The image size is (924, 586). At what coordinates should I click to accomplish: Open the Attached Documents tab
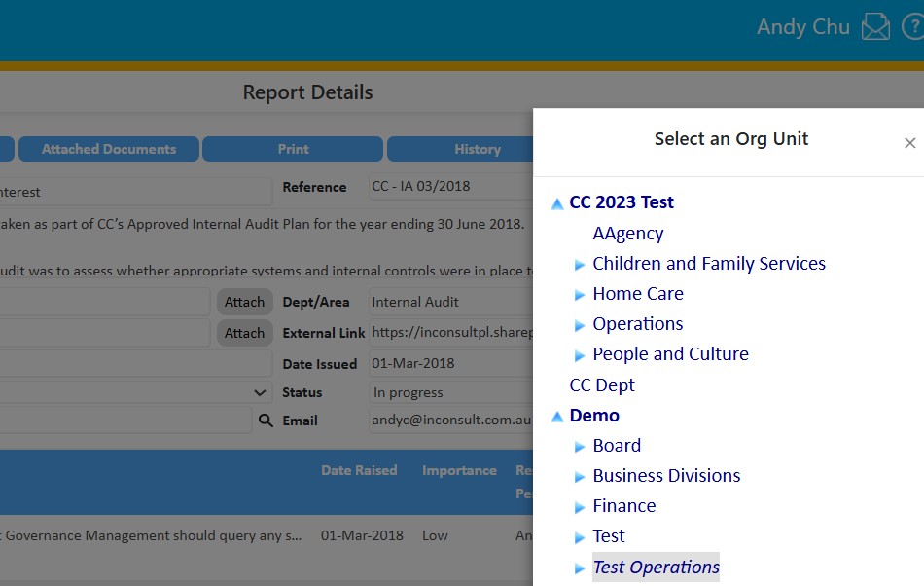click(109, 149)
